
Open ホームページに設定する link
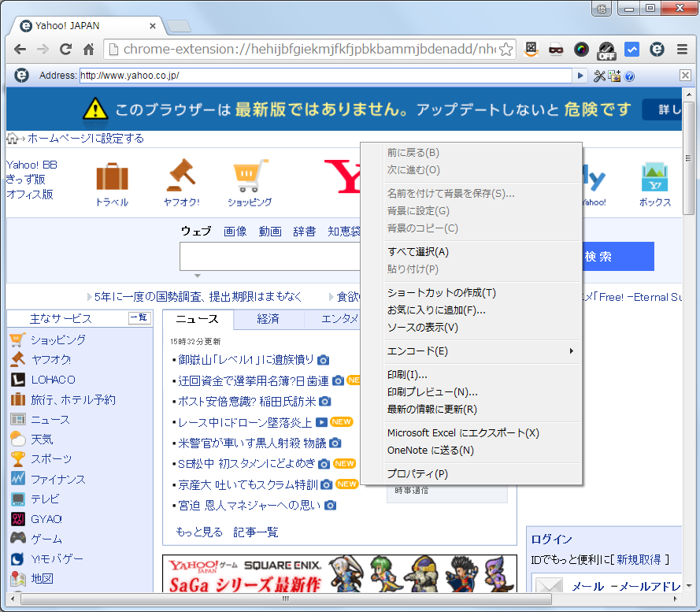86,139
